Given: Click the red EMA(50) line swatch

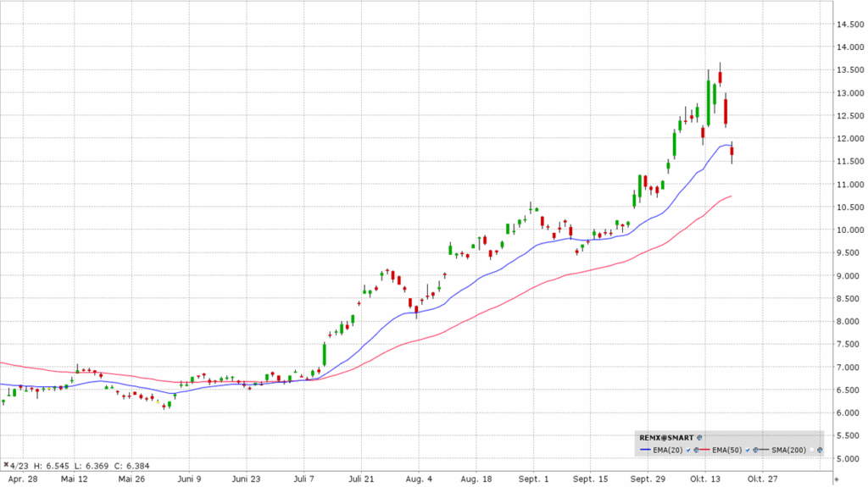Looking at the screenshot, I should (x=706, y=450).
